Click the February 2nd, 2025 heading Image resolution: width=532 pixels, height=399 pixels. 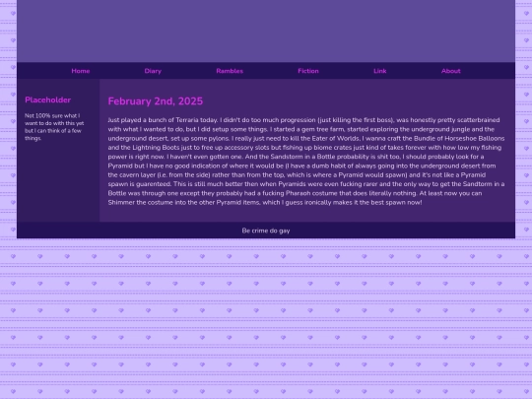[156, 101]
